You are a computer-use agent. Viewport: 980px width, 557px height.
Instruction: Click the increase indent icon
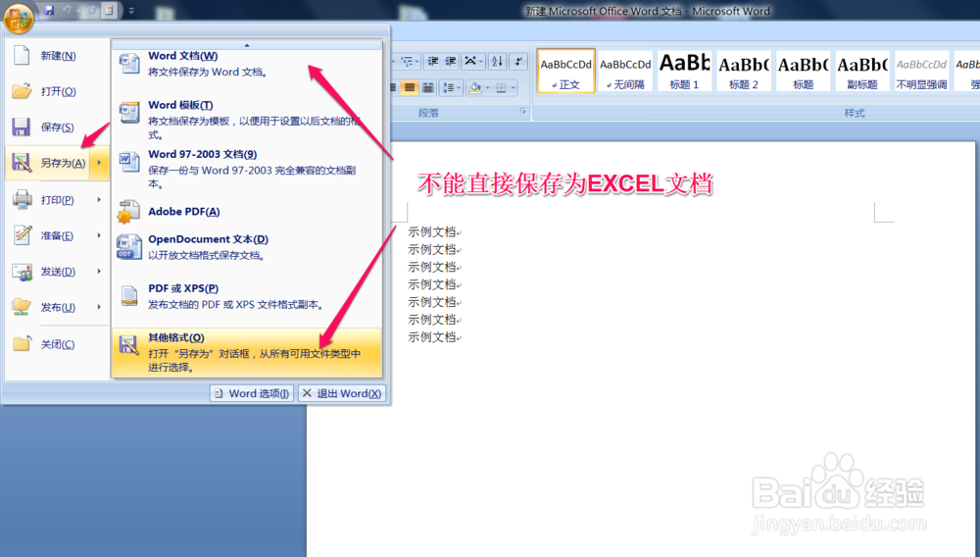pos(451,61)
